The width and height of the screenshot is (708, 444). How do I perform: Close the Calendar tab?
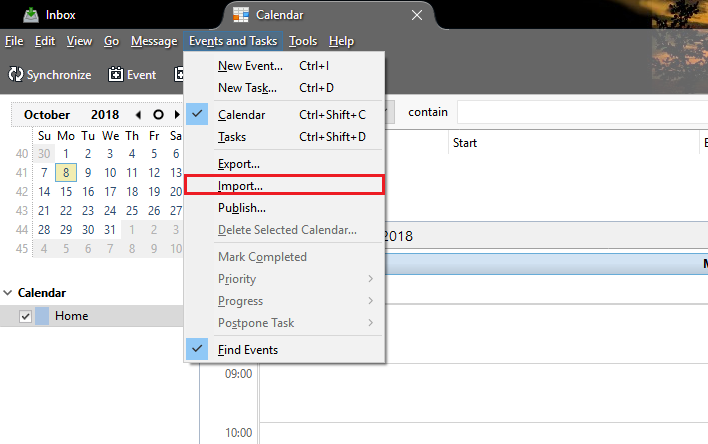(x=417, y=15)
